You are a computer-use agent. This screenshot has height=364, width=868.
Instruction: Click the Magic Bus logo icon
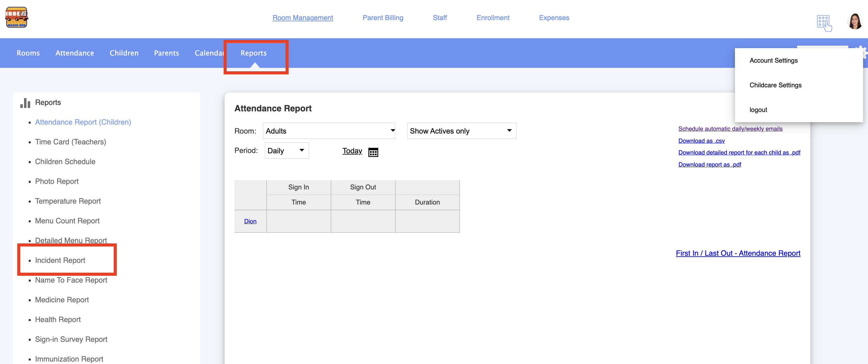17,18
